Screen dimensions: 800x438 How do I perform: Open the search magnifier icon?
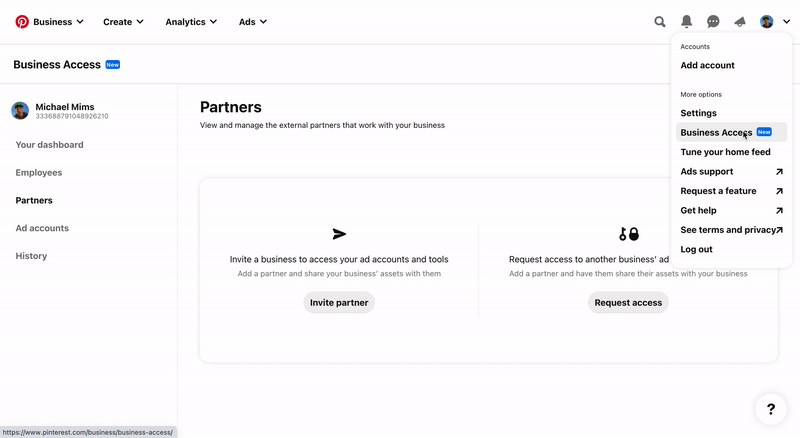(x=660, y=21)
